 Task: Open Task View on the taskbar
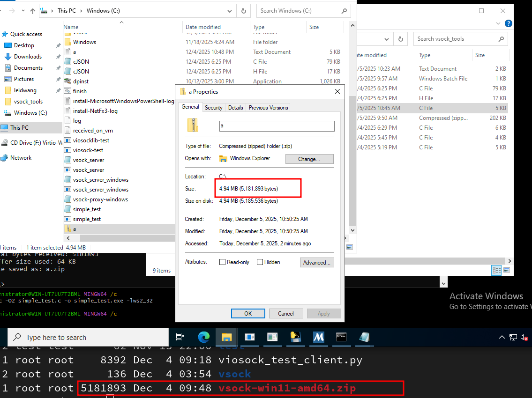180,337
